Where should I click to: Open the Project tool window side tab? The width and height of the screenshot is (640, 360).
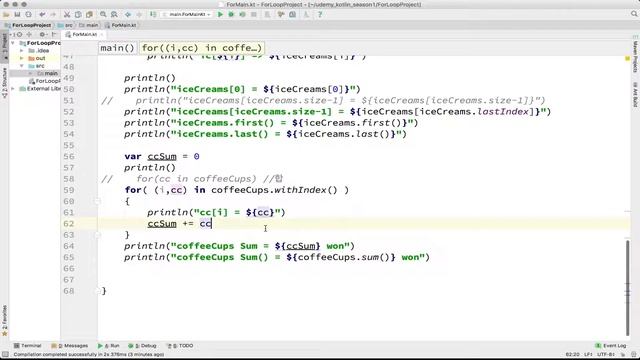click(x=4, y=46)
